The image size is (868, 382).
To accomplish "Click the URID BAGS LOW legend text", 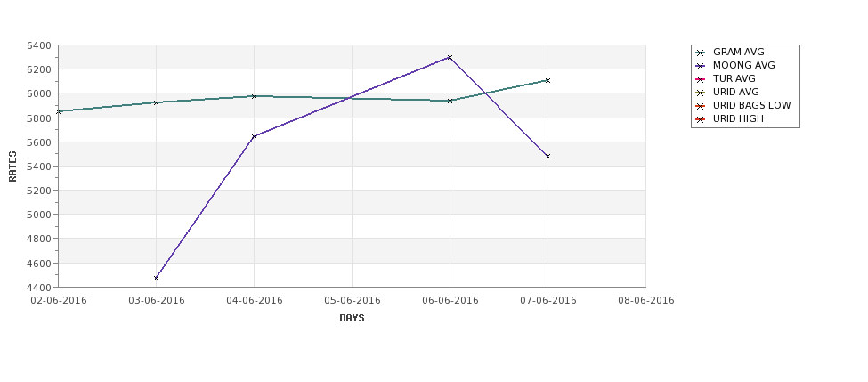I will [x=751, y=105].
